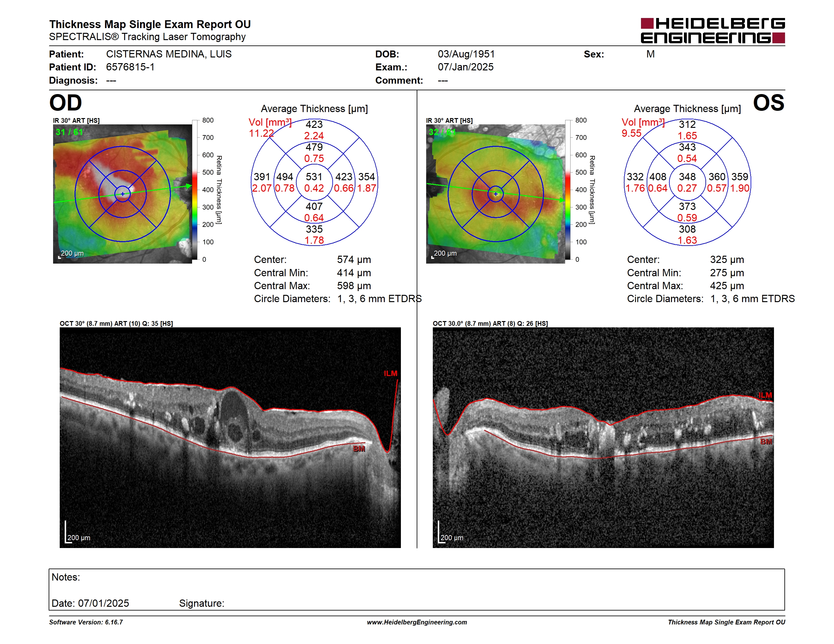Click OD inner superior value 479

click(314, 147)
